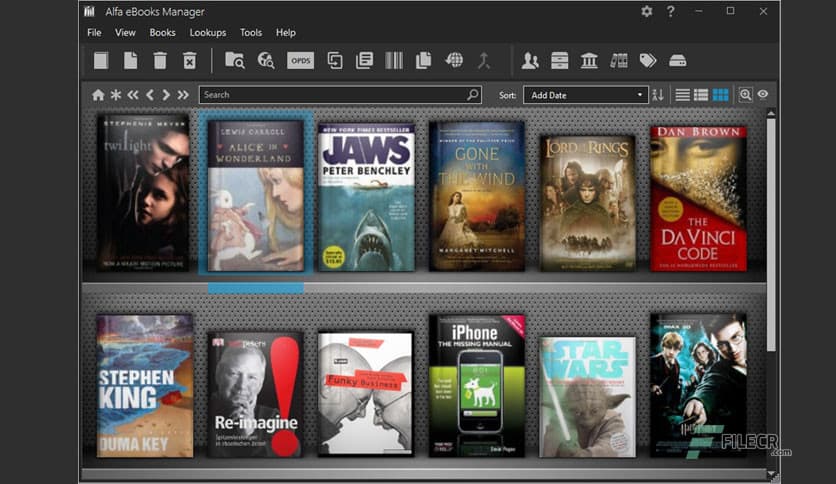Open the Tags label icon
The height and width of the screenshot is (484, 836).
[x=648, y=60]
